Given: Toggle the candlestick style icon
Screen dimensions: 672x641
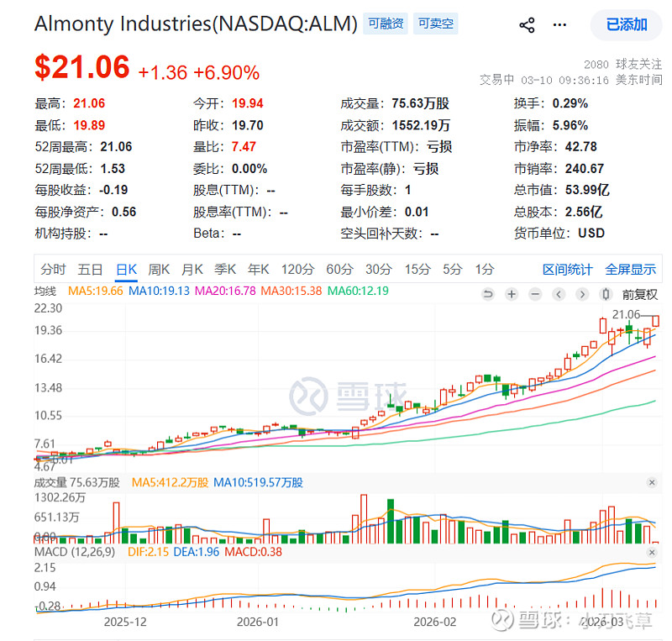Looking at the screenshot, I should point(606,294).
